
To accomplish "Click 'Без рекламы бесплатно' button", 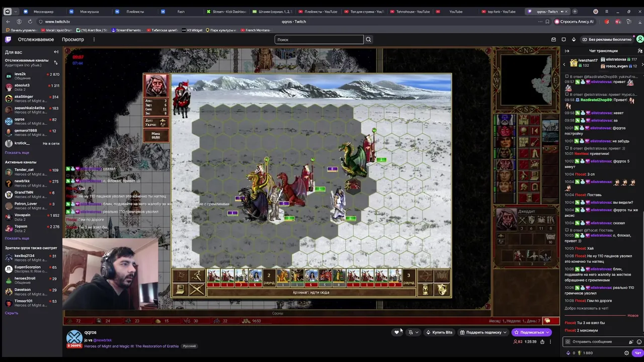I will pos(606,39).
